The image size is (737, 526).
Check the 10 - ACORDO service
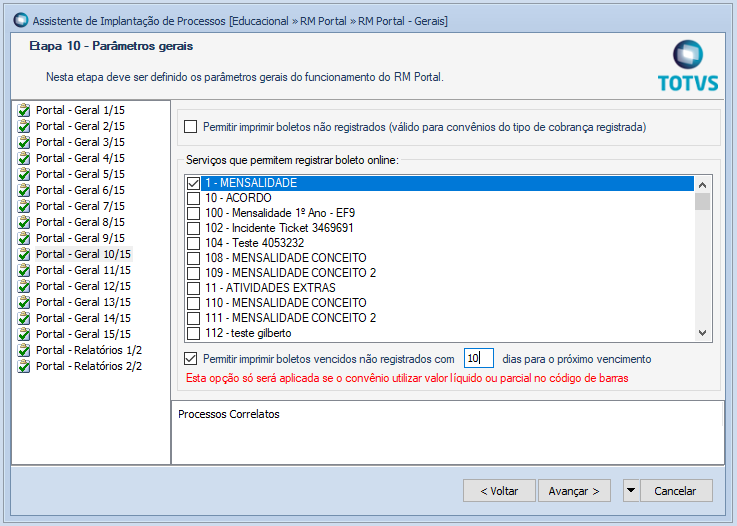point(194,198)
